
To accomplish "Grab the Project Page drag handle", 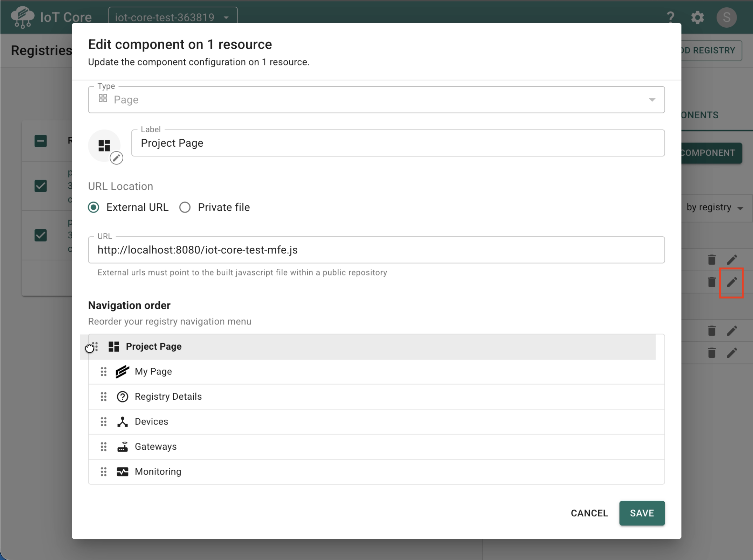I will (x=95, y=346).
